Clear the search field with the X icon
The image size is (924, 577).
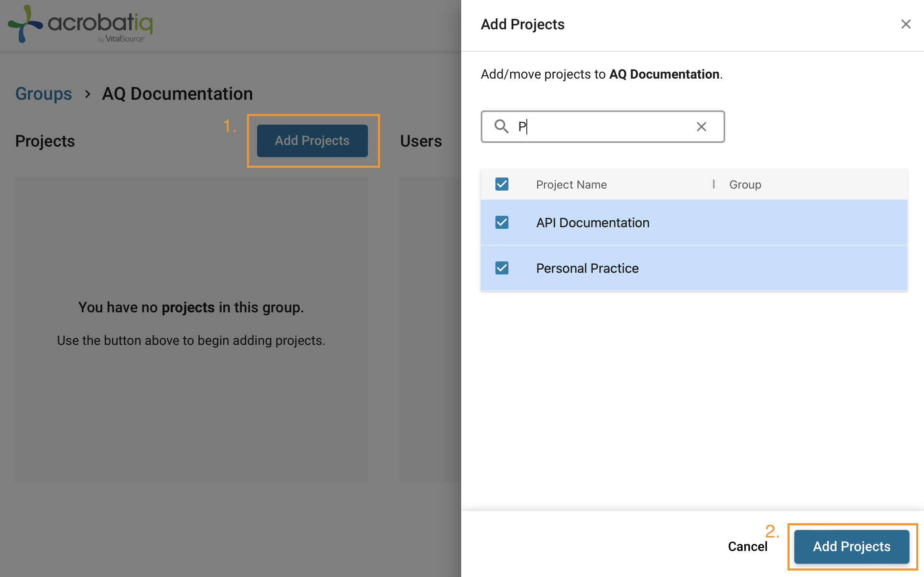[x=701, y=127]
